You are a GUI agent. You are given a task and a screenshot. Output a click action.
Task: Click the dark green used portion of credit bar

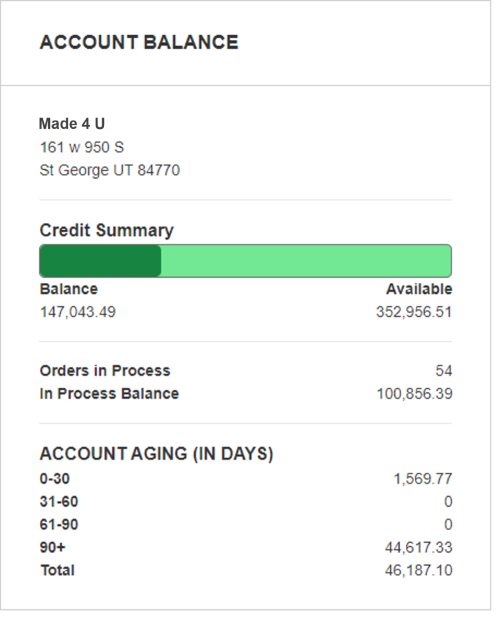click(x=100, y=261)
